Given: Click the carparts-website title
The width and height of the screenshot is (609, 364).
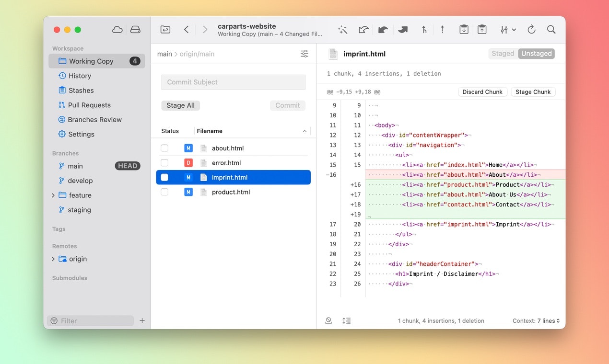Looking at the screenshot, I should tap(247, 26).
